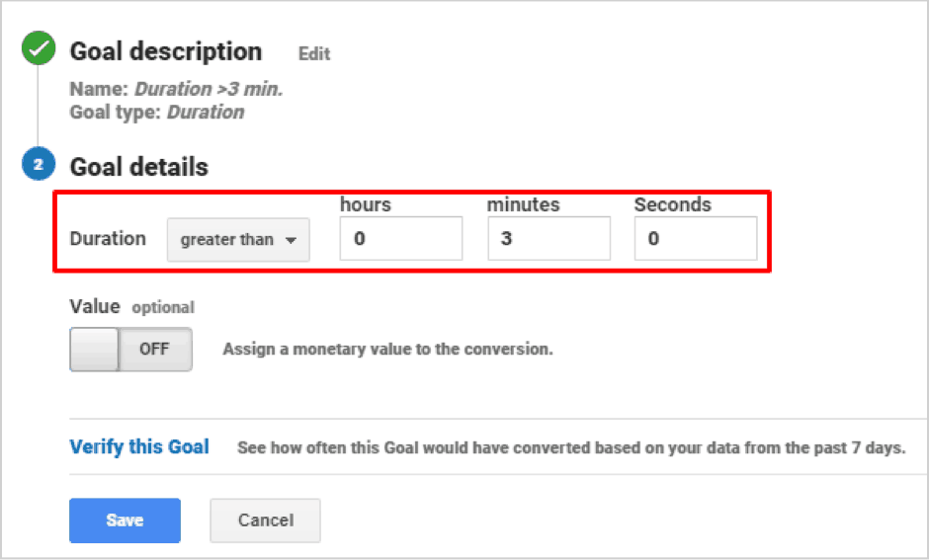Screen dimensions: 929x560
Task: Click the Duration field label
Action: [108, 239]
